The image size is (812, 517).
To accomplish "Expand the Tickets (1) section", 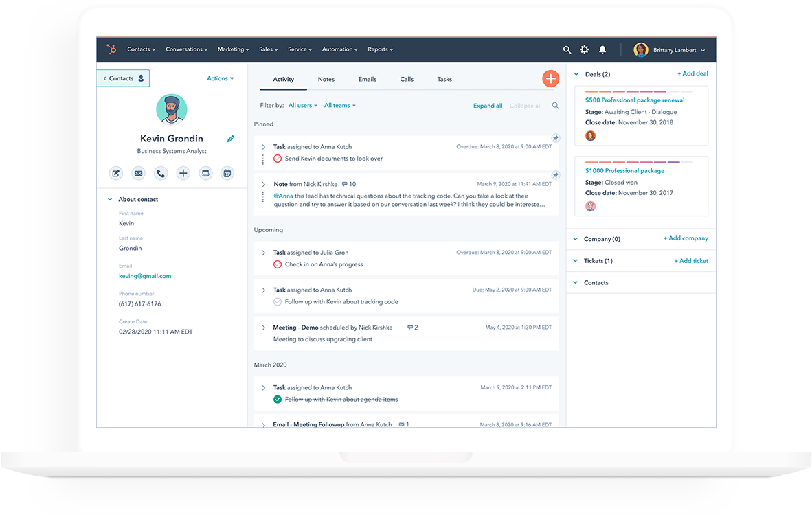I will coord(576,261).
